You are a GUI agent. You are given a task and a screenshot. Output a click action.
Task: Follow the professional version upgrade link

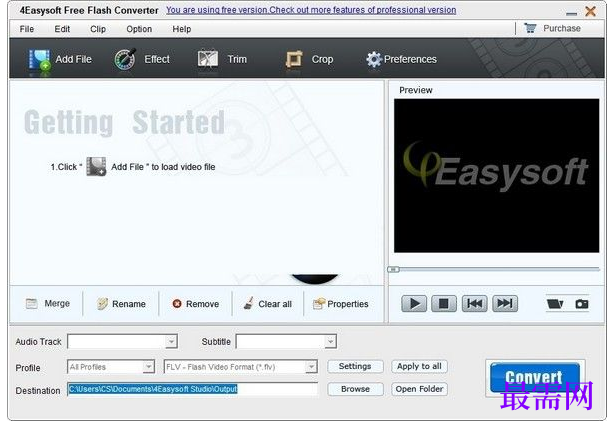tap(311, 10)
